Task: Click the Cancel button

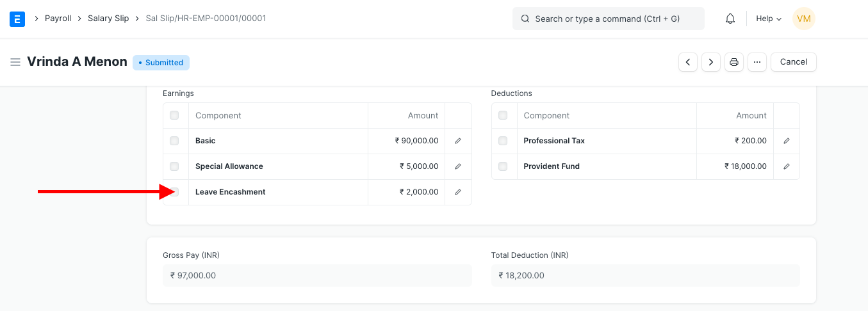Action: [793, 62]
